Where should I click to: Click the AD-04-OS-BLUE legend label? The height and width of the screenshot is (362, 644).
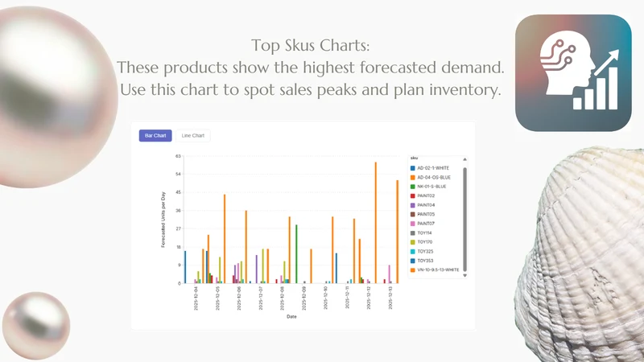coord(434,177)
